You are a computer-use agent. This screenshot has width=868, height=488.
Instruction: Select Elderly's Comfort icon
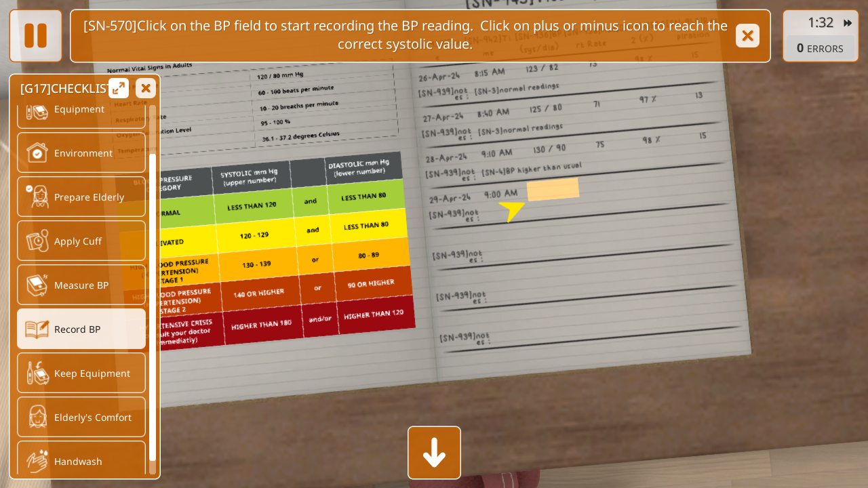point(37,418)
